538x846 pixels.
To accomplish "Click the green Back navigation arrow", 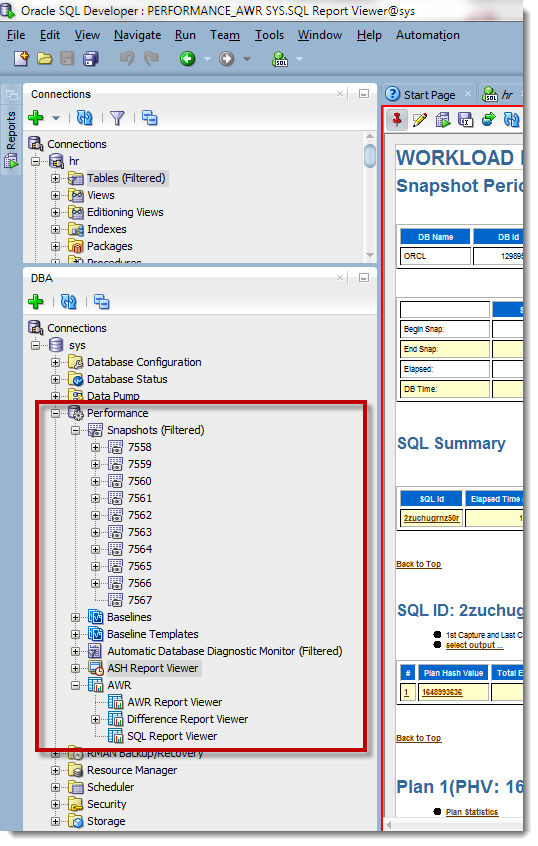I will click(187, 58).
